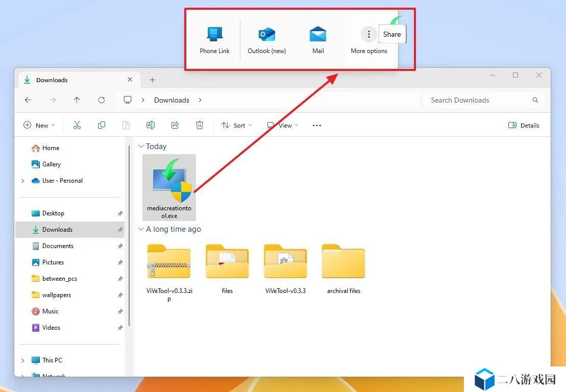Click the Search Downloads field

point(483,100)
